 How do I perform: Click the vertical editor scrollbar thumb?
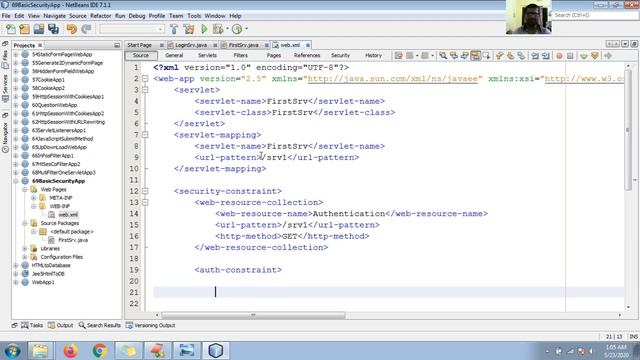[x=628, y=130]
